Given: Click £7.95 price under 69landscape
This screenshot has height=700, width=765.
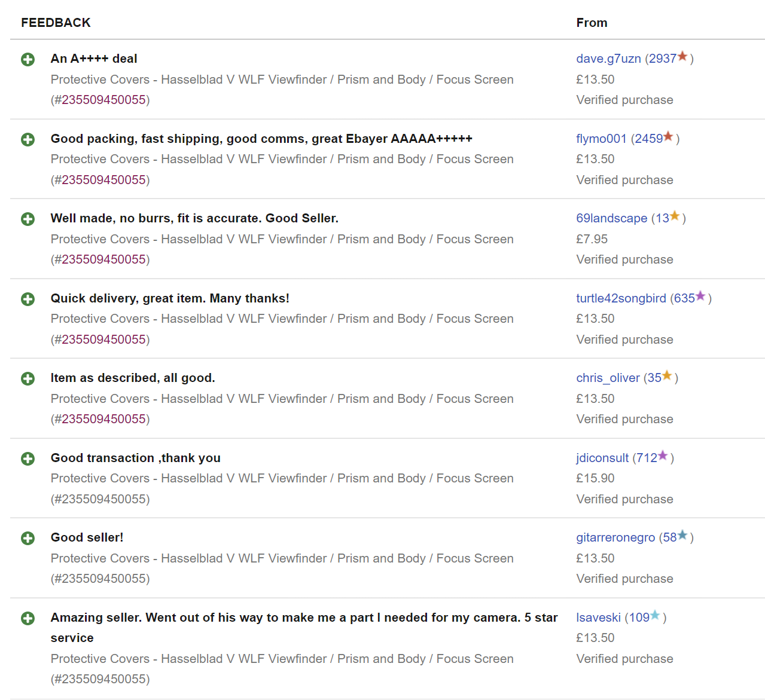Looking at the screenshot, I should tap(592, 239).
